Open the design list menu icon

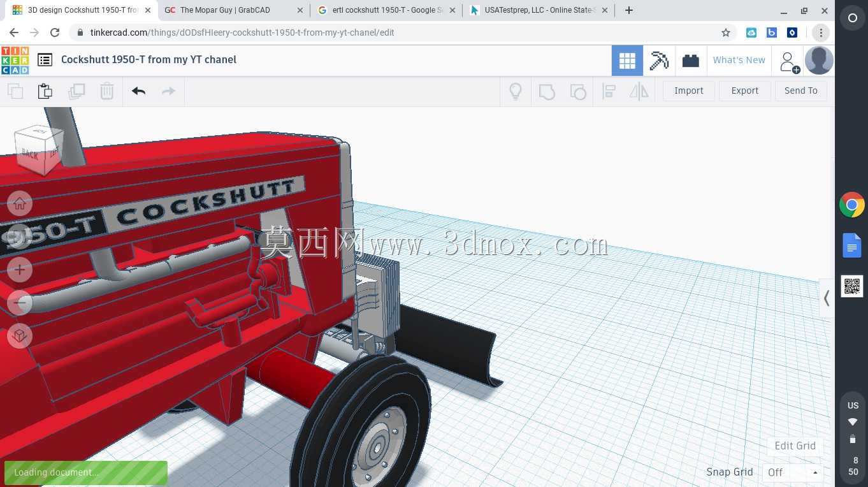[45, 60]
